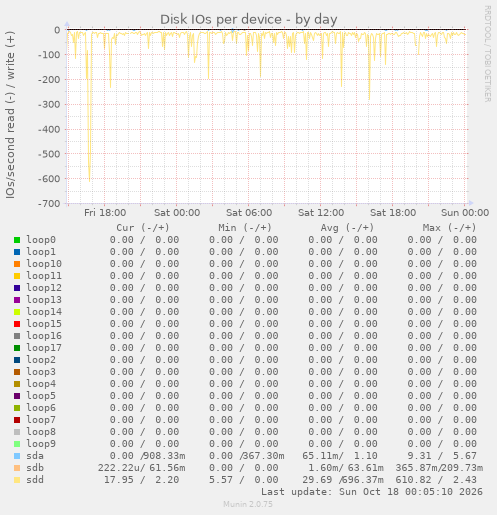Select the loop6 legend label
Viewport: 497px width, 515px height.
(x=41, y=408)
